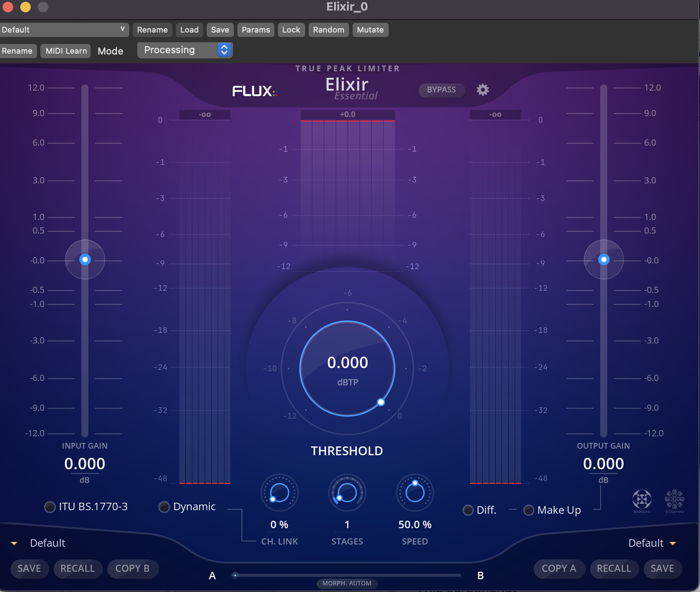This screenshot has height=592, width=700.
Task: Click the FLUX logo
Action: point(255,91)
